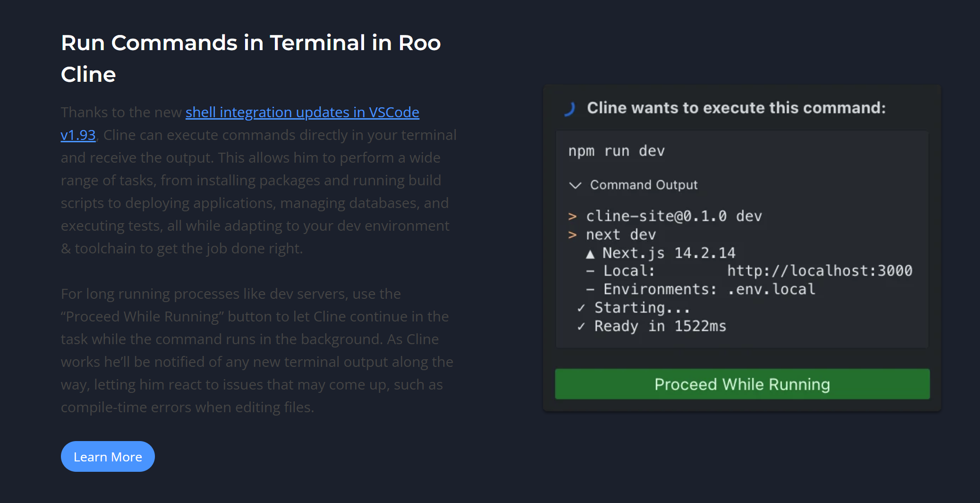Click the npm run dev command text

[x=616, y=151]
